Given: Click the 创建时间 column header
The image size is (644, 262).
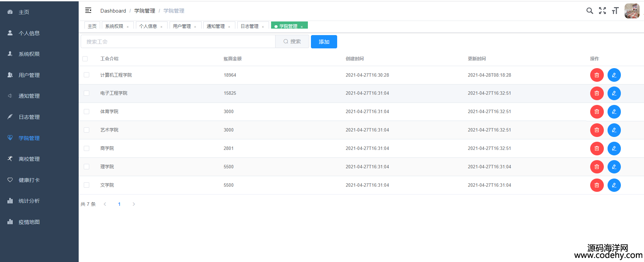Looking at the screenshot, I should click(x=355, y=59).
